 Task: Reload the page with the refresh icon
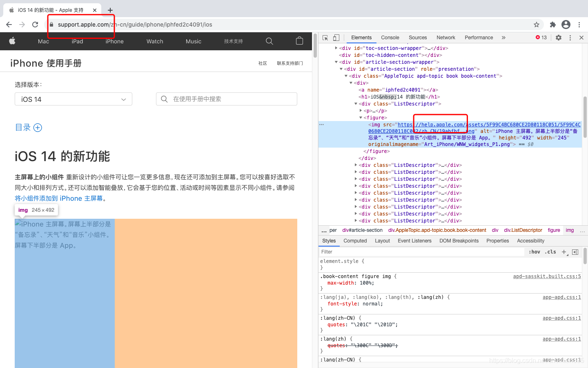(x=35, y=25)
